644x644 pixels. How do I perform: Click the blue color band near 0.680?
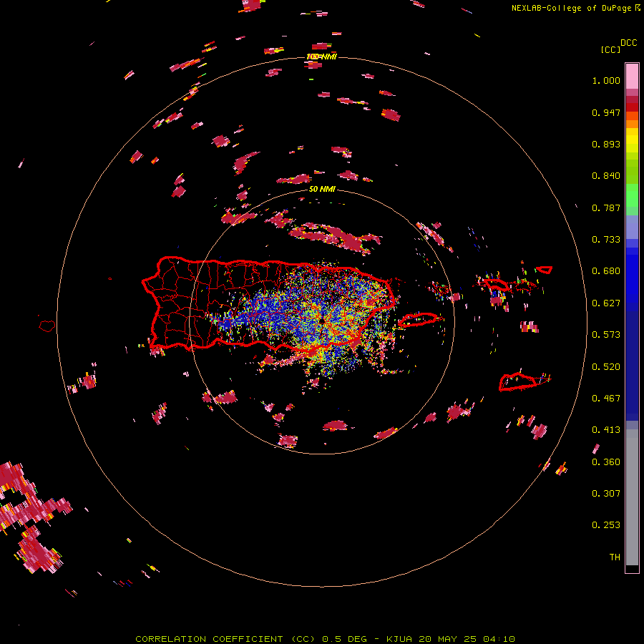pyautogui.click(x=632, y=279)
